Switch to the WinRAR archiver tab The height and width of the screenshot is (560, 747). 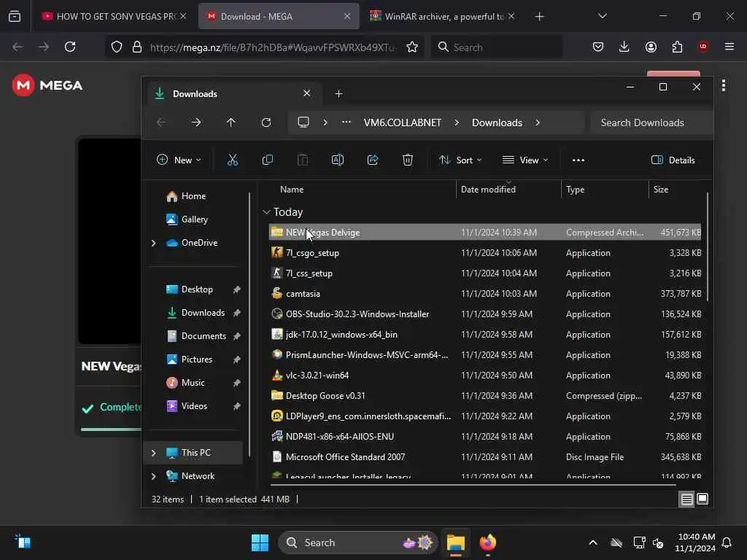pos(441,16)
